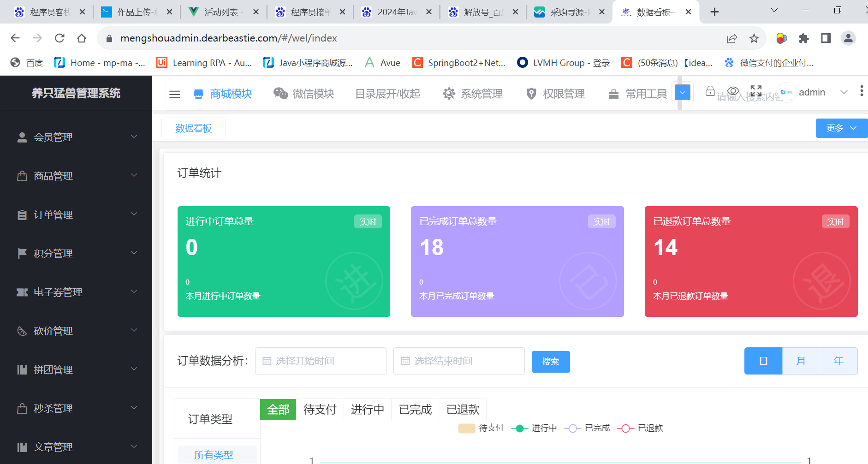
Task: Select the 日 period toggle
Action: click(x=763, y=361)
